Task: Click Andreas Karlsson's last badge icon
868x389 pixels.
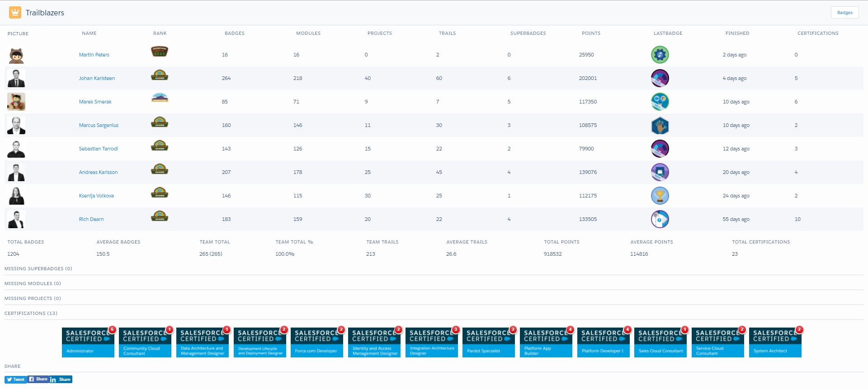Action: pyautogui.click(x=660, y=172)
